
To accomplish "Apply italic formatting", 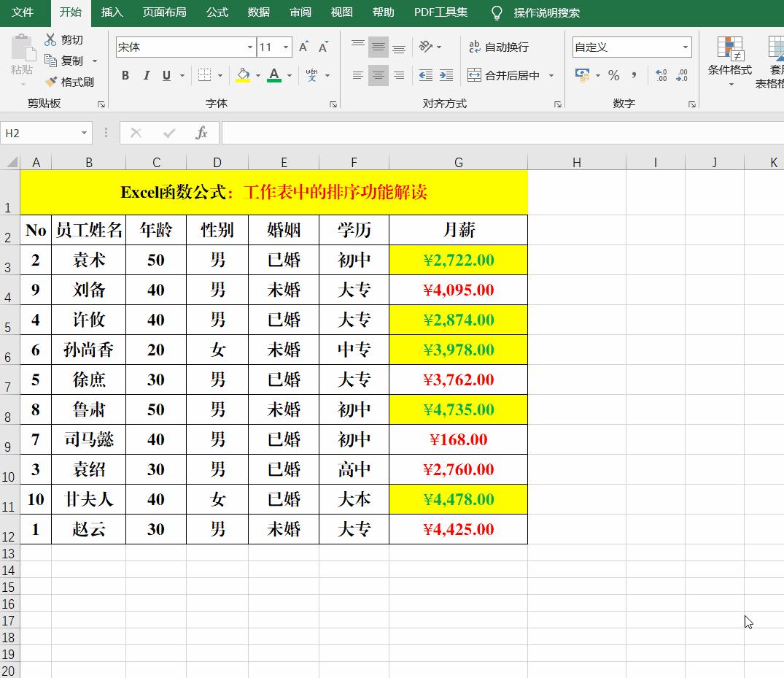I will click(x=145, y=75).
